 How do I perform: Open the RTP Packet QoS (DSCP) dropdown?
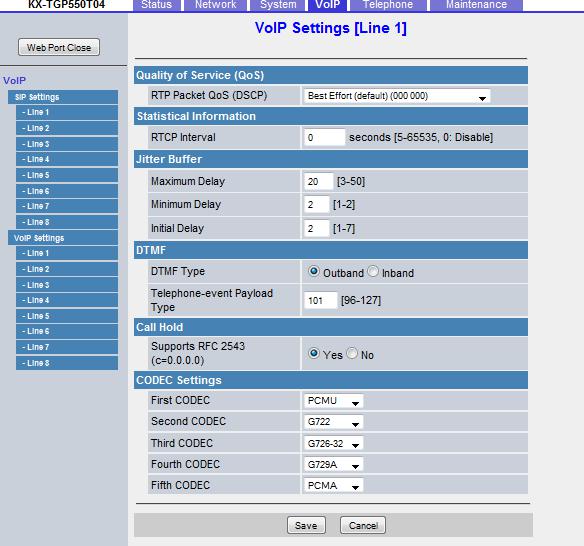coord(397,96)
